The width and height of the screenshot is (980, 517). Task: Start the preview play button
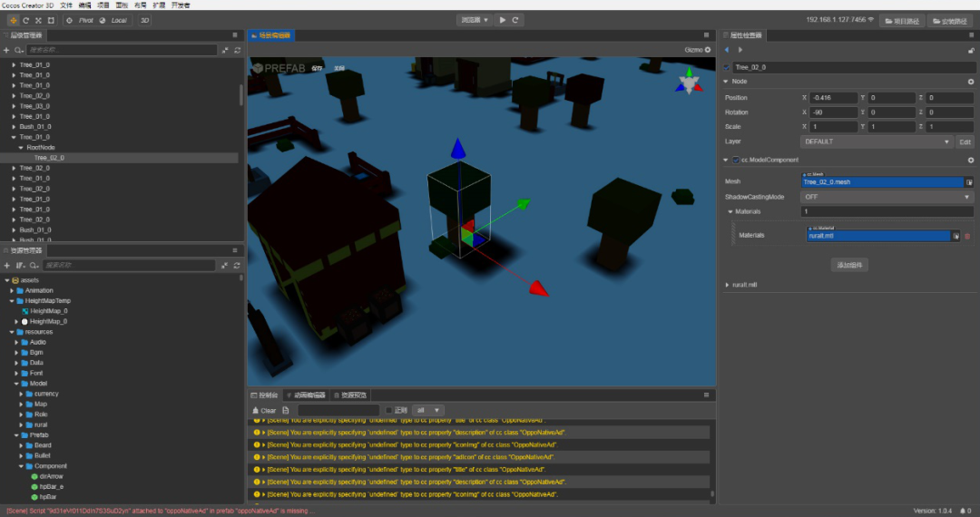pyautogui.click(x=503, y=20)
